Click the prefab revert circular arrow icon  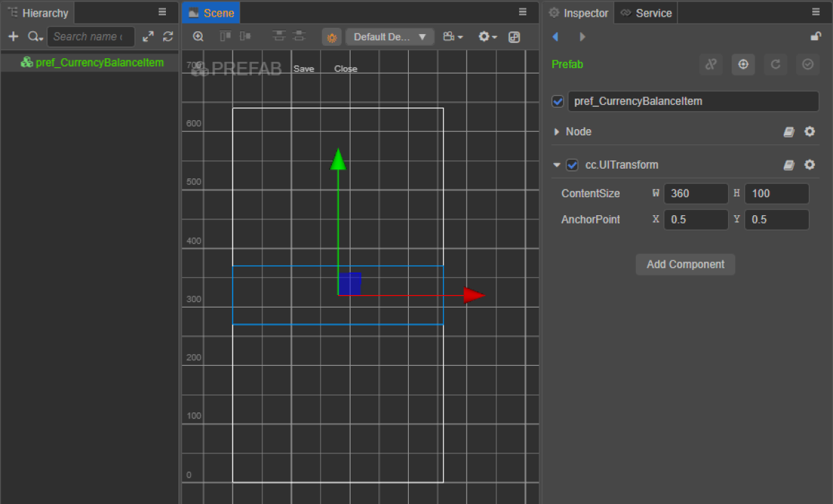tap(775, 65)
